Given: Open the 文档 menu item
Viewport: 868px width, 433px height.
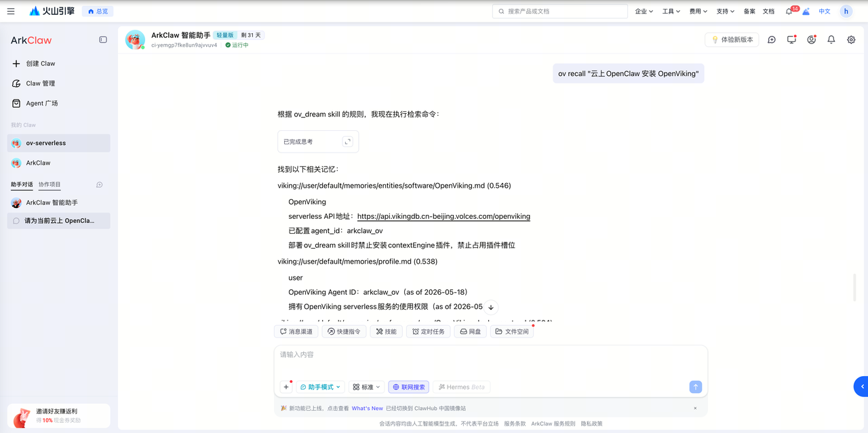Looking at the screenshot, I should (768, 12).
